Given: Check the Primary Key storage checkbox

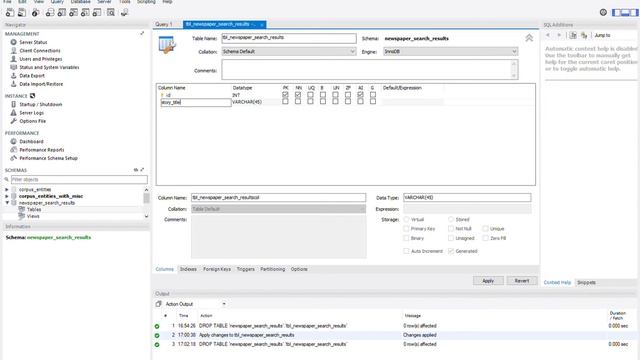Looking at the screenshot, I should pyautogui.click(x=406, y=229).
